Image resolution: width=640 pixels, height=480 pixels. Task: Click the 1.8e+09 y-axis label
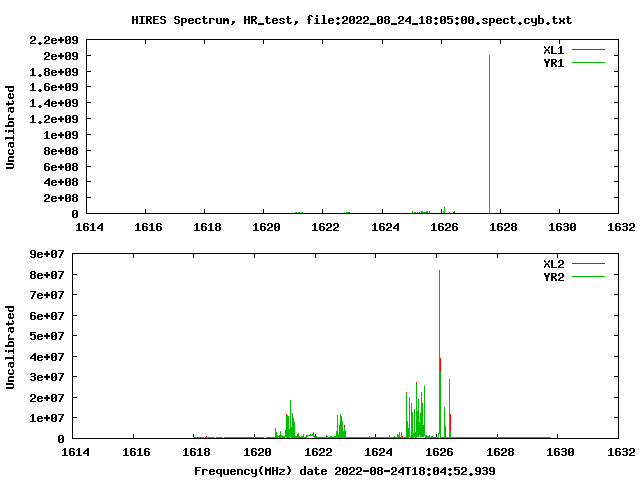click(x=53, y=72)
